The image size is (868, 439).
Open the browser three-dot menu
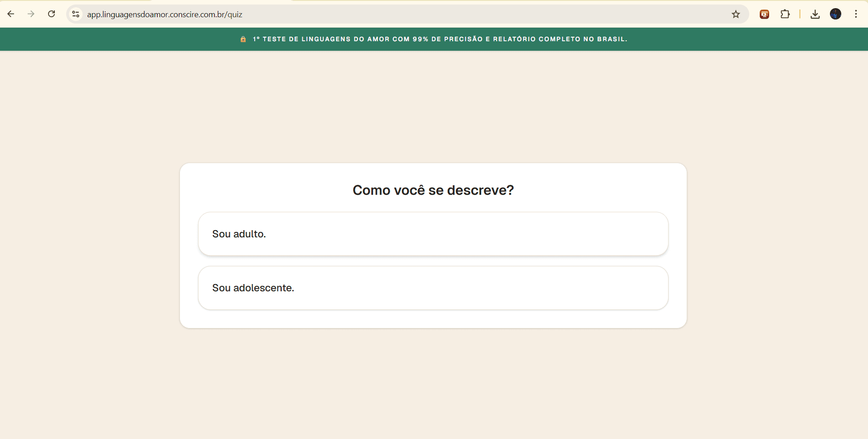856,14
